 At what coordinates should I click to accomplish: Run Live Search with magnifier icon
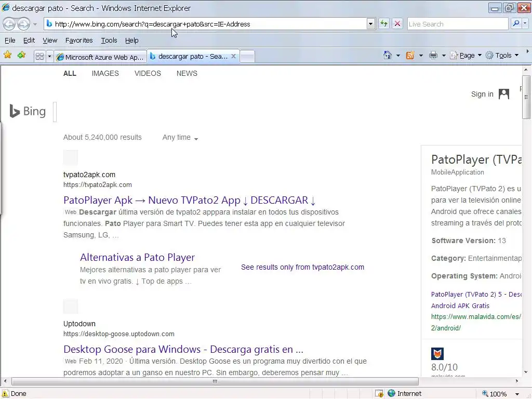coord(516,24)
